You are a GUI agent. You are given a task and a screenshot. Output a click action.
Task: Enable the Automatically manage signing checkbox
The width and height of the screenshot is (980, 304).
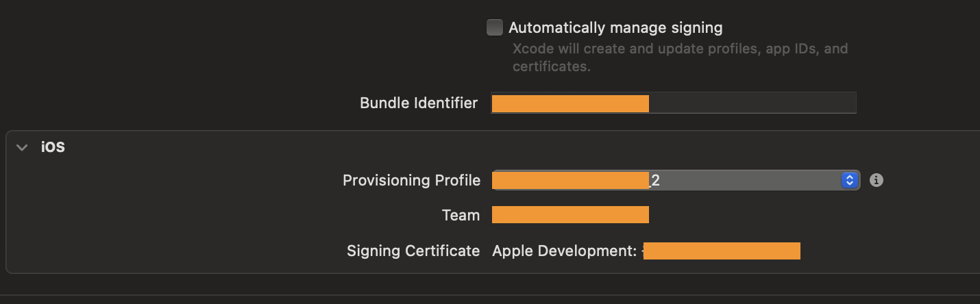[x=494, y=27]
